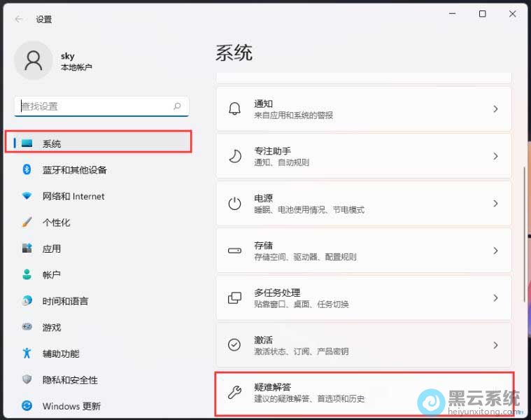Click the 查找设置 search field

(94, 106)
